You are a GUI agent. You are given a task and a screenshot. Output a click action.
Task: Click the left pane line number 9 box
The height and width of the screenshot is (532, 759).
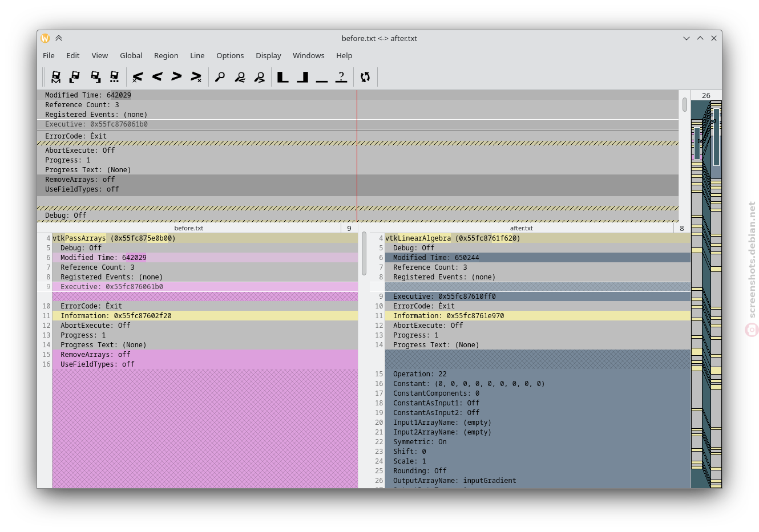(349, 228)
